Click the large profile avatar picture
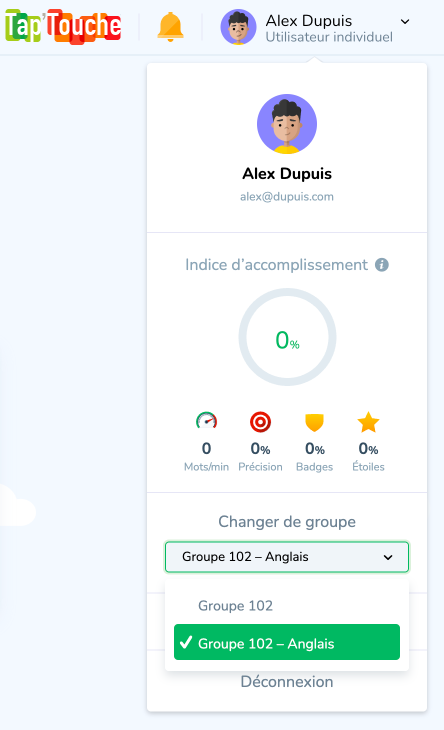Viewport: 444px width, 730px height. coord(287,124)
